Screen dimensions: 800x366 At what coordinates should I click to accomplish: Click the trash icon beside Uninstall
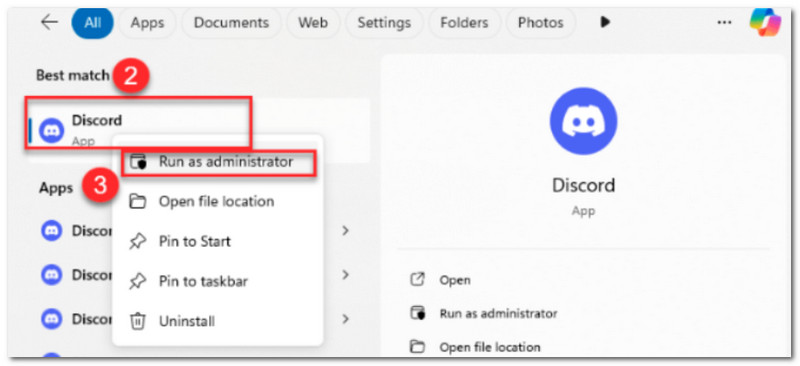(x=138, y=321)
